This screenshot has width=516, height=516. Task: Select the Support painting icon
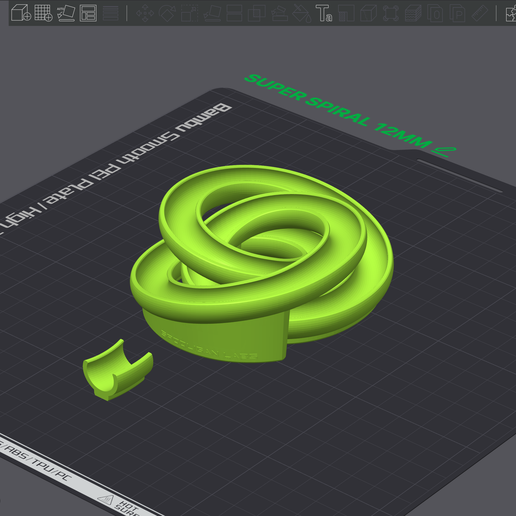(x=279, y=13)
